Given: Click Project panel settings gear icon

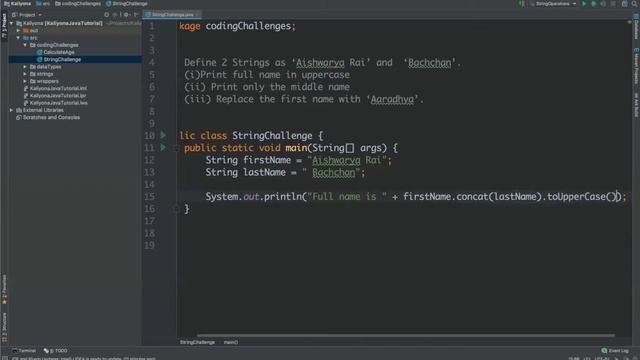Looking at the screenshot, I should pyautogui.click(x=126, y=15).
